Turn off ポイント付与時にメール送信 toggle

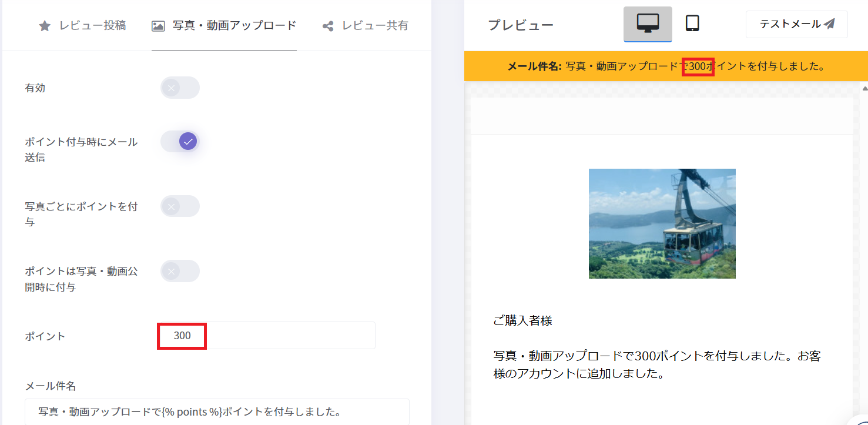click(180, 141)
